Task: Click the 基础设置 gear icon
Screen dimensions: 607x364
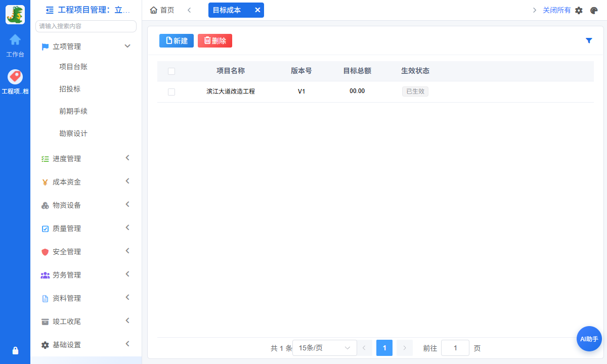Action: coord(45,345)
